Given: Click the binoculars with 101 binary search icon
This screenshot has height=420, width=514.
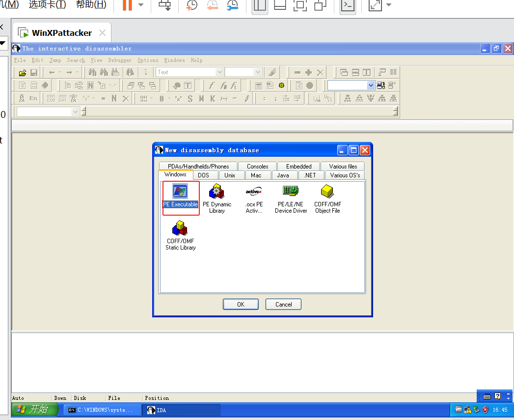Looking at the screenshot, I should pyautogui.click(x=115, y=72).
